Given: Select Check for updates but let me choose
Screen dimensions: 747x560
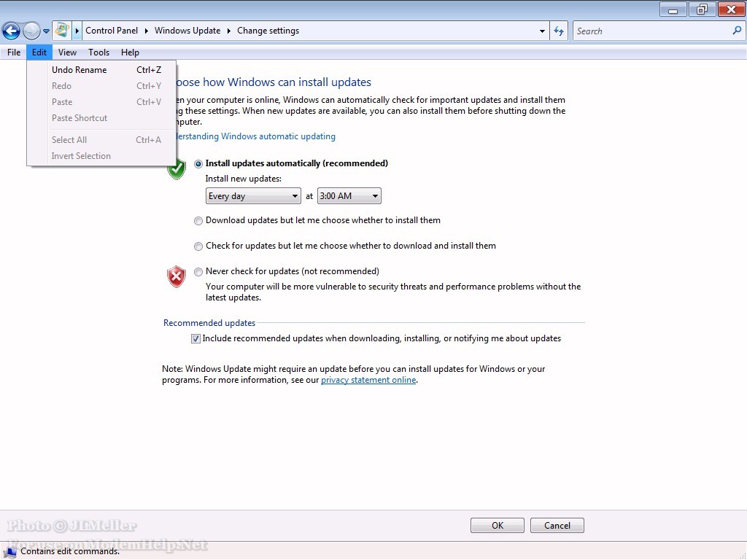Looking at the screenshot, I should tap(198, 246).
